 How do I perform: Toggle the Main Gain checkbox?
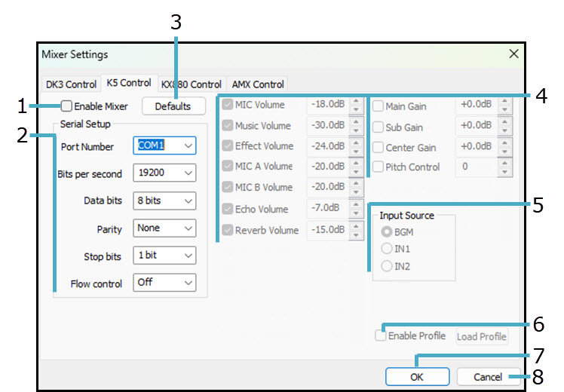378,106
